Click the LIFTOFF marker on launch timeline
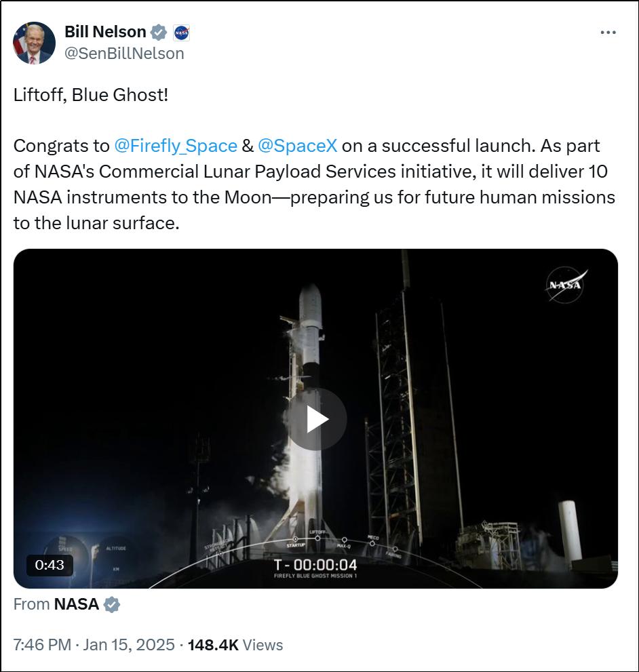Screen dimensions: 639x672 point(317,536)
